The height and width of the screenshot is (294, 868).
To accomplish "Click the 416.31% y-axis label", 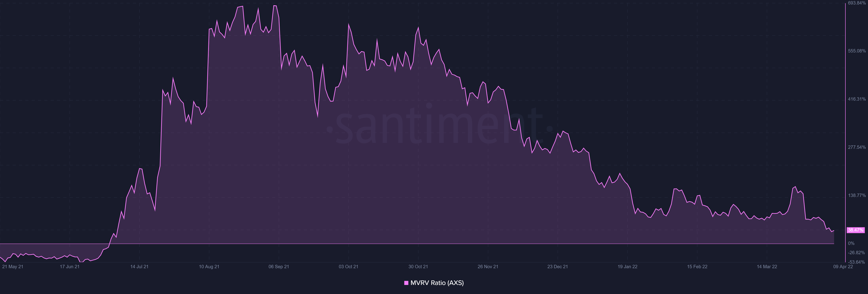I will click(856, 99).
